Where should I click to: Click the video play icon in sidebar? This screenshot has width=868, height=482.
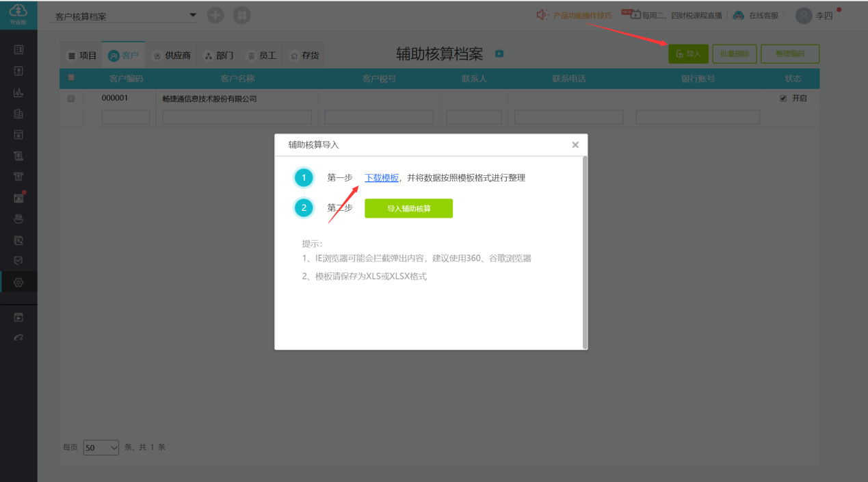tap(18, 318)
